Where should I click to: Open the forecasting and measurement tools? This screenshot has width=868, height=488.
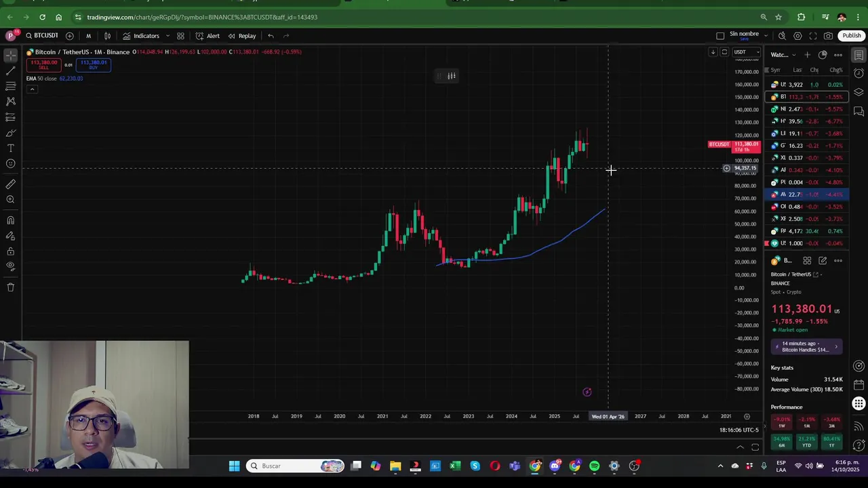coord(11,117)
